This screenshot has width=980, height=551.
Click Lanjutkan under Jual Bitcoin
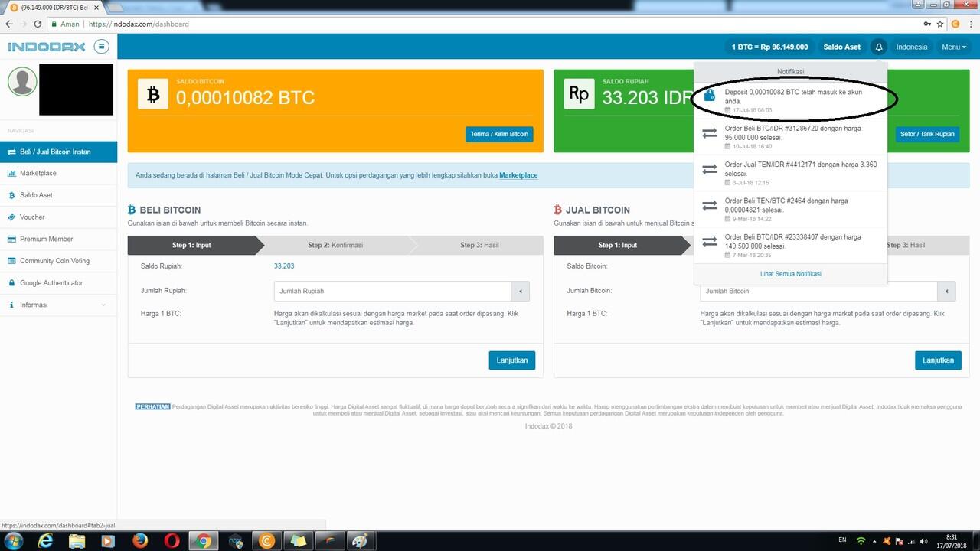point(938,360)
